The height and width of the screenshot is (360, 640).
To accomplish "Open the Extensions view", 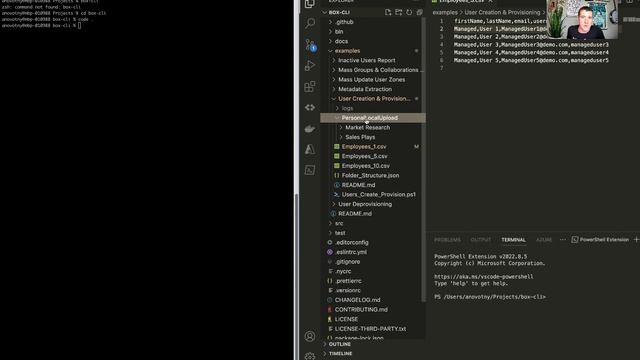I will [310, 87].
